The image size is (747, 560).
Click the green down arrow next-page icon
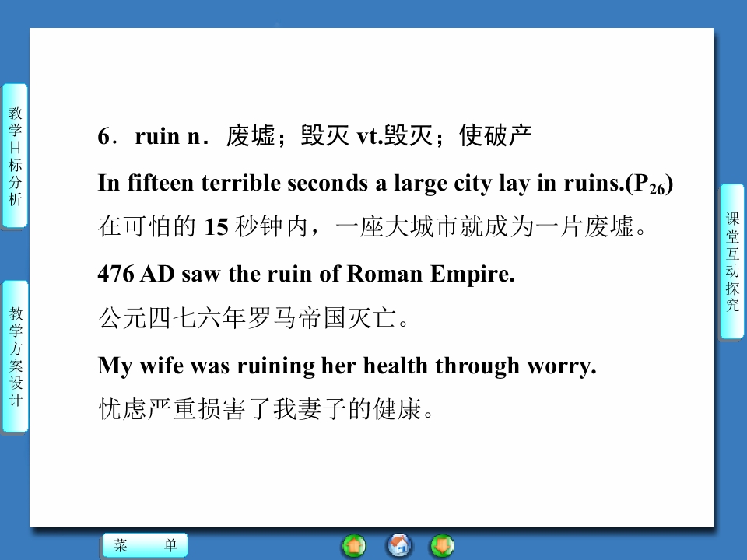pos(442,546)
